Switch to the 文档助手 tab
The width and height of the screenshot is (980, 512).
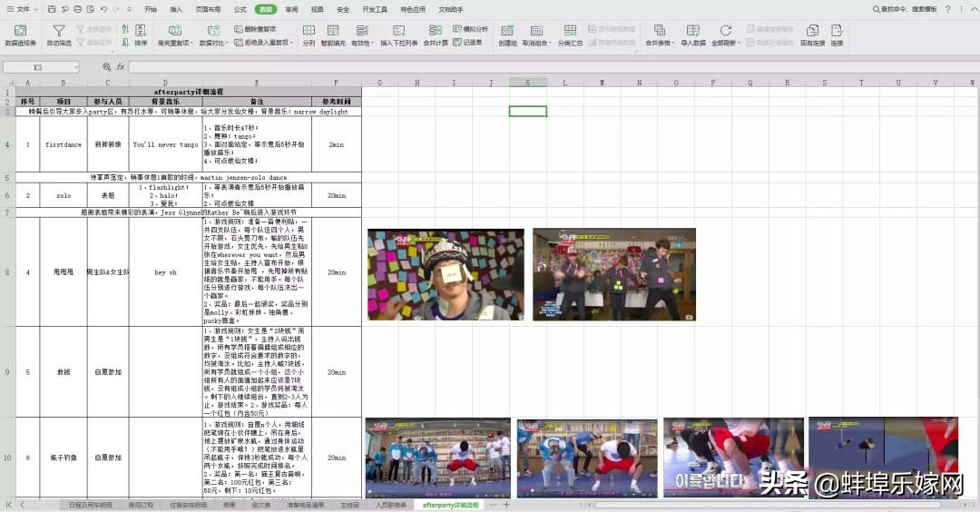451,9
